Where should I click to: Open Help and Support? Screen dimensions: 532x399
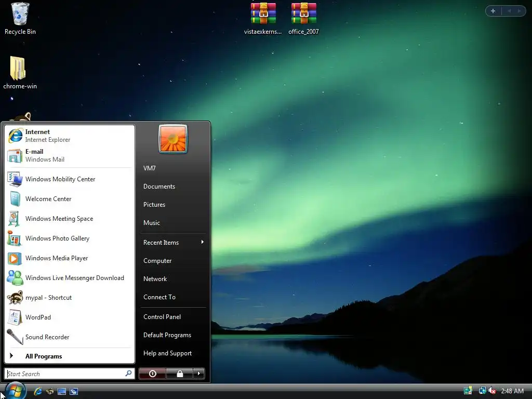click(173, 353)
